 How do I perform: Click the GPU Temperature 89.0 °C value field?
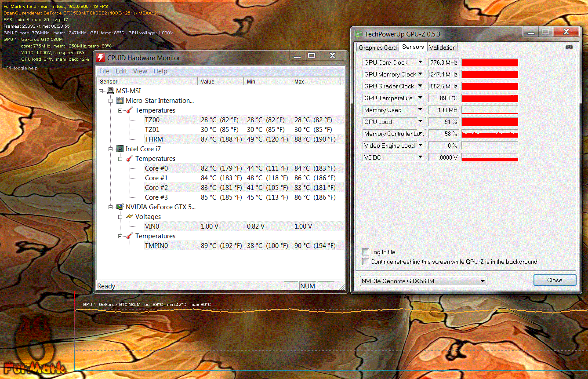443,98
